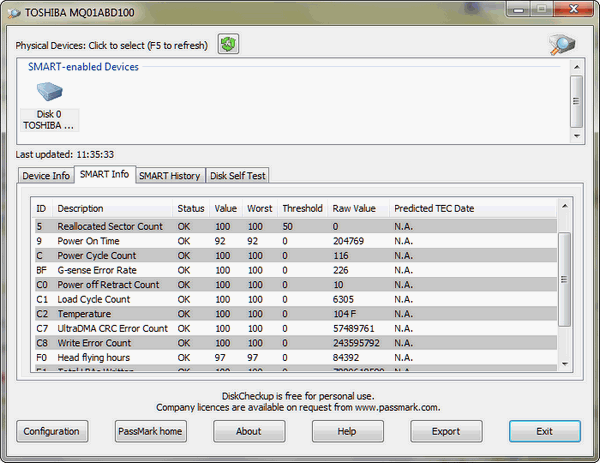Viewport: 600px width, 463px height.
Task: Click the Last updated 11:35:33 label
Action: point(65,155)
